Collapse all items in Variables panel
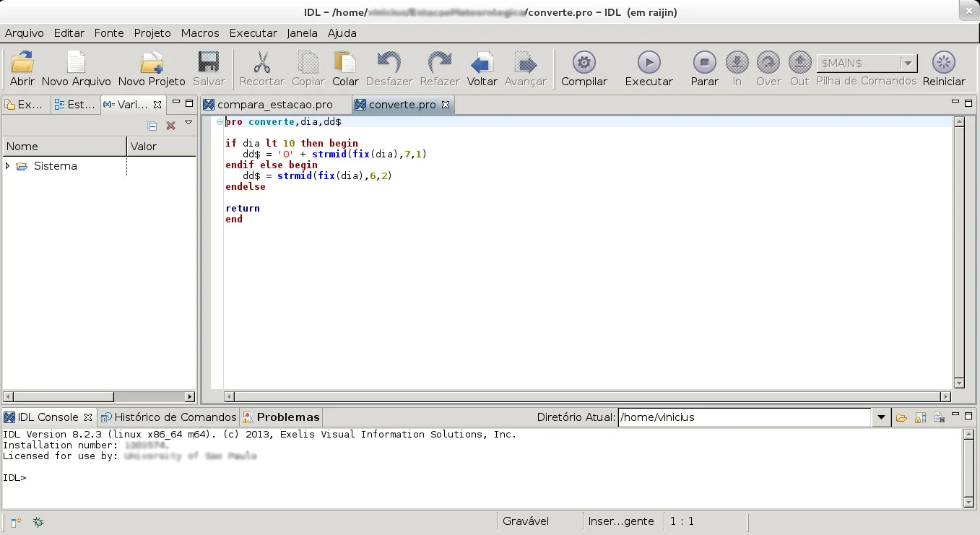 point(152,126)
